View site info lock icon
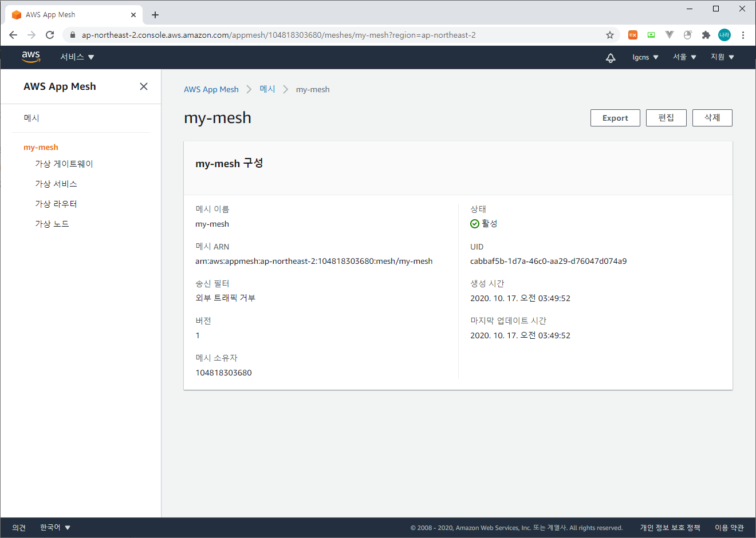The image size is (756, 538). pos(72,35)
